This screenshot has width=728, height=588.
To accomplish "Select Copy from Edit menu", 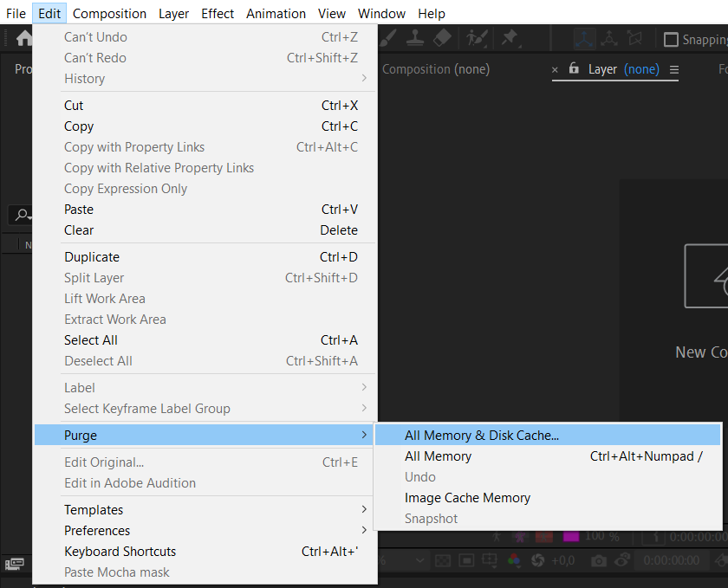I will pyautogui.click(x=205, y=126).
